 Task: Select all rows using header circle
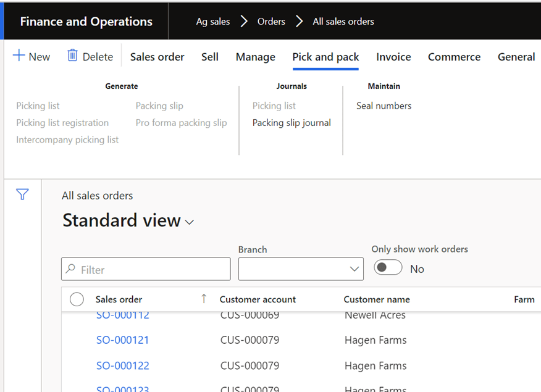click(77, 299)
